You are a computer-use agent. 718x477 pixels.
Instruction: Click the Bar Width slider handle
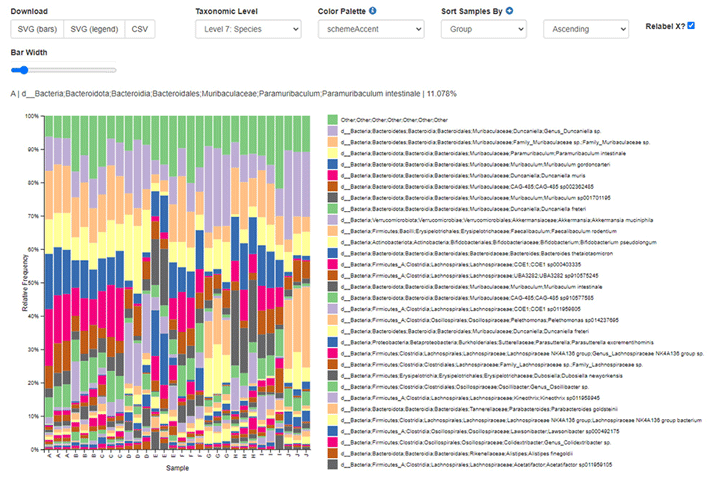tap(16, 70)
